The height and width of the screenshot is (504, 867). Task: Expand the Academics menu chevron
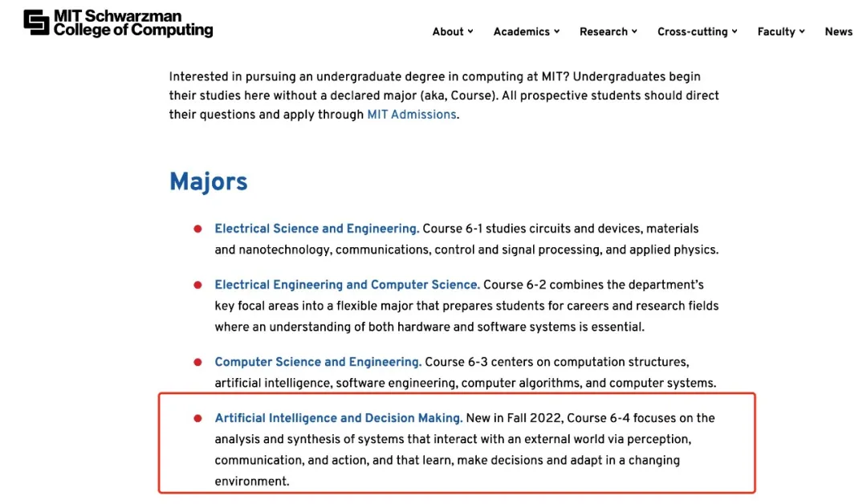tap(557, 31)
